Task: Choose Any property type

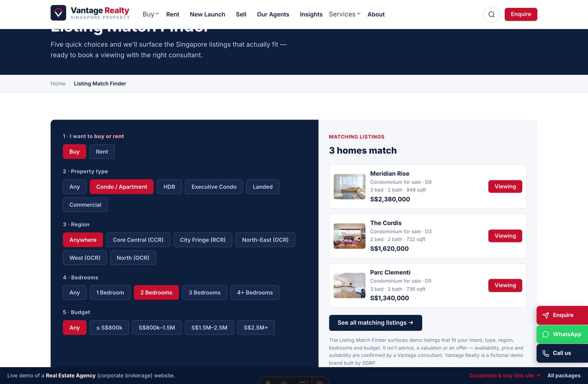Action: click(74, 187)
